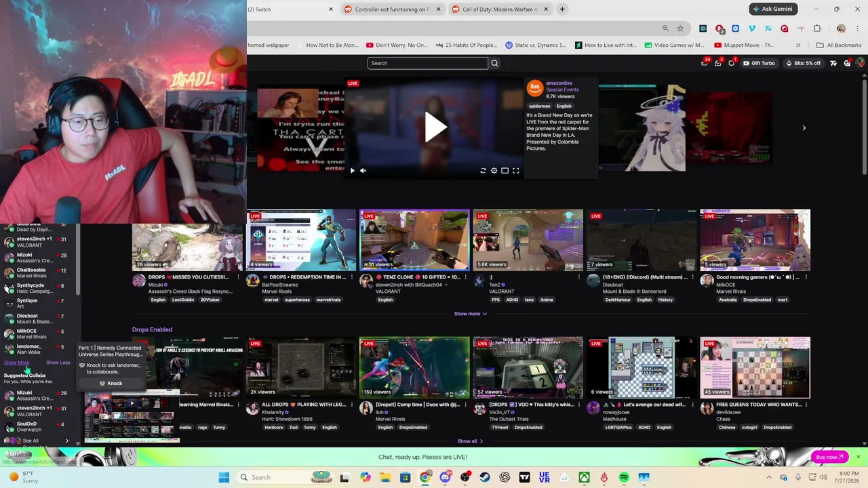This screenshot has height=488, width=868.
Task: Click Show Less in the sidebar
Action: click(58, 363)
